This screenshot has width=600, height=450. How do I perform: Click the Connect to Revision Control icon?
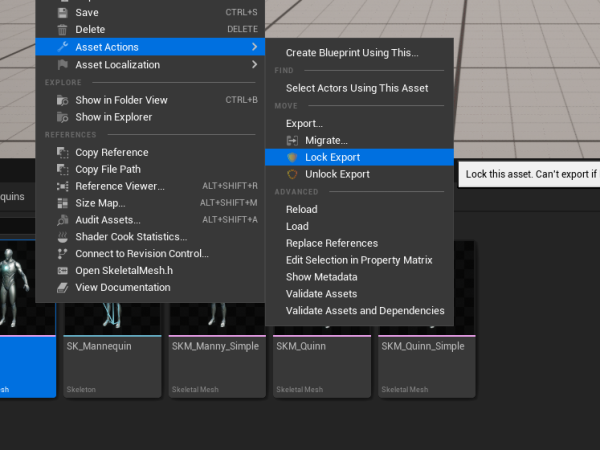[63, 254]
